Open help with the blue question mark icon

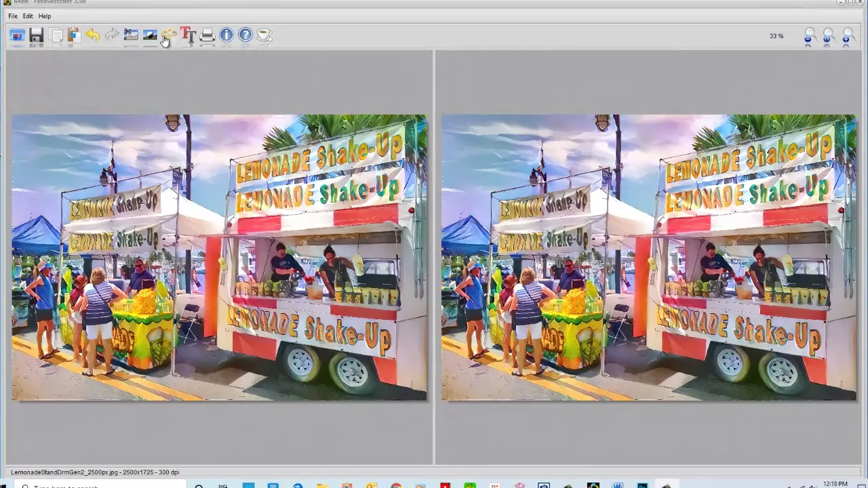click(245, 35)
